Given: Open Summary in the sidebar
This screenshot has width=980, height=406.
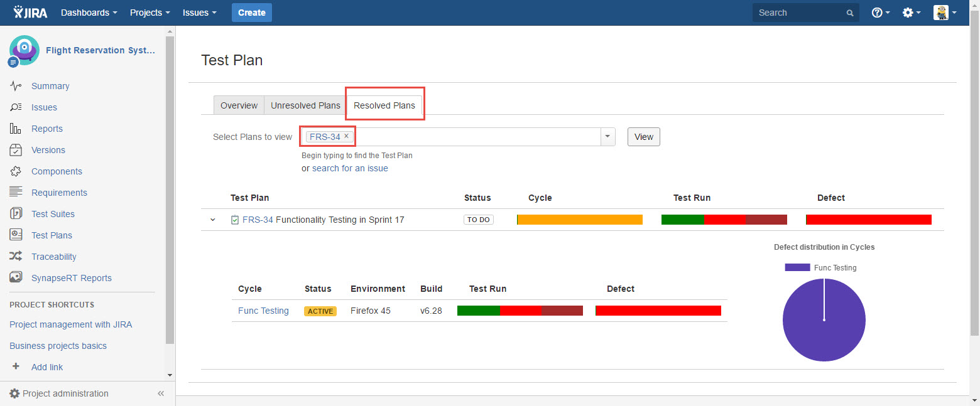Looking at the screenshot, I should [x=50, y=86].
